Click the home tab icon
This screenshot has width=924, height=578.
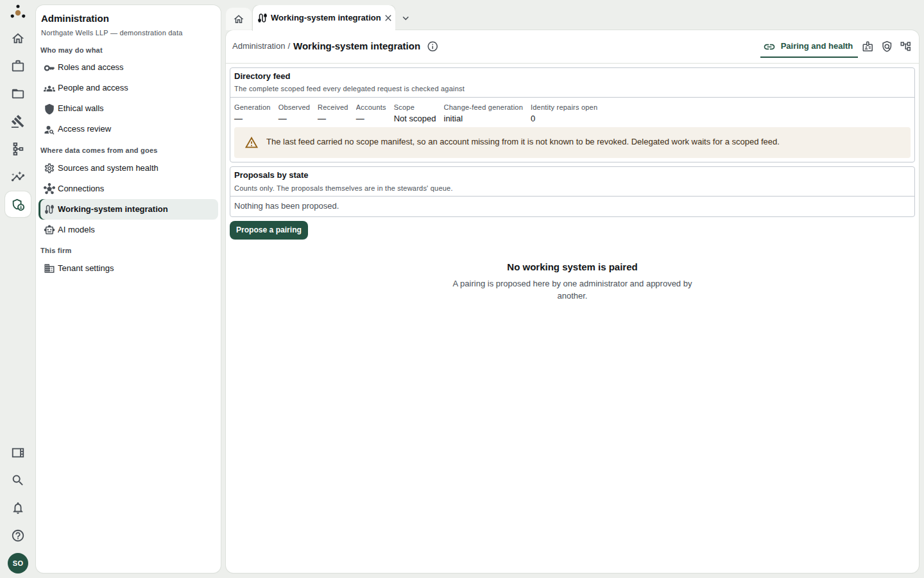[x=239, y=19]
